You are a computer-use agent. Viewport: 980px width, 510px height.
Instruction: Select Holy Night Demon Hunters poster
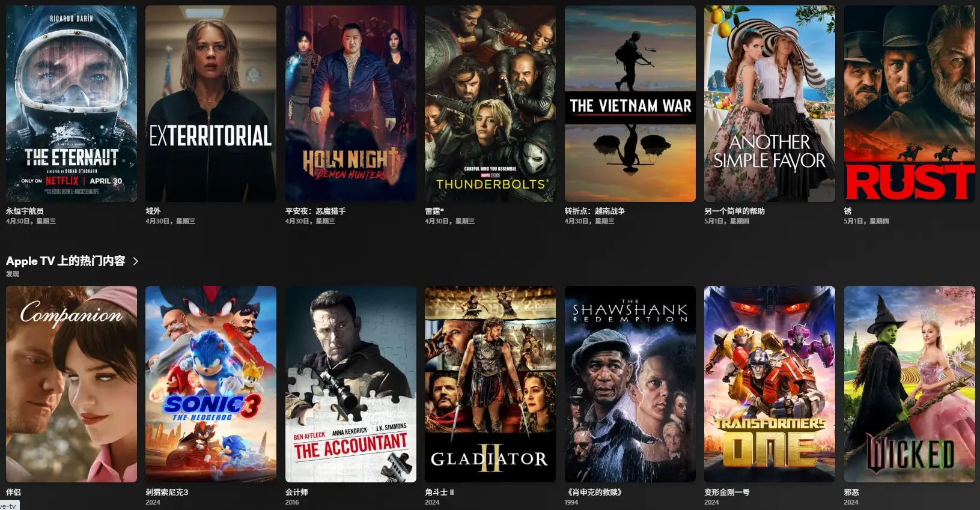pos(351,103)
